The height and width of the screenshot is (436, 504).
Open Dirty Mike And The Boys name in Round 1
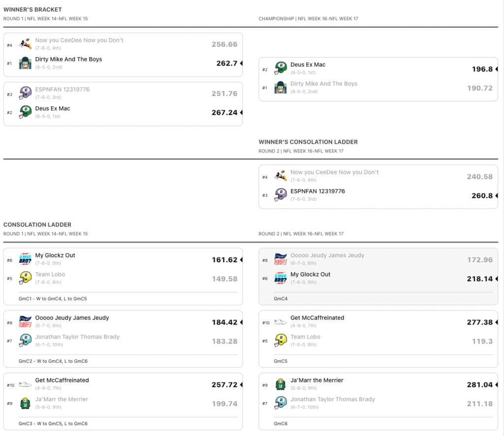tap(68, 59)
